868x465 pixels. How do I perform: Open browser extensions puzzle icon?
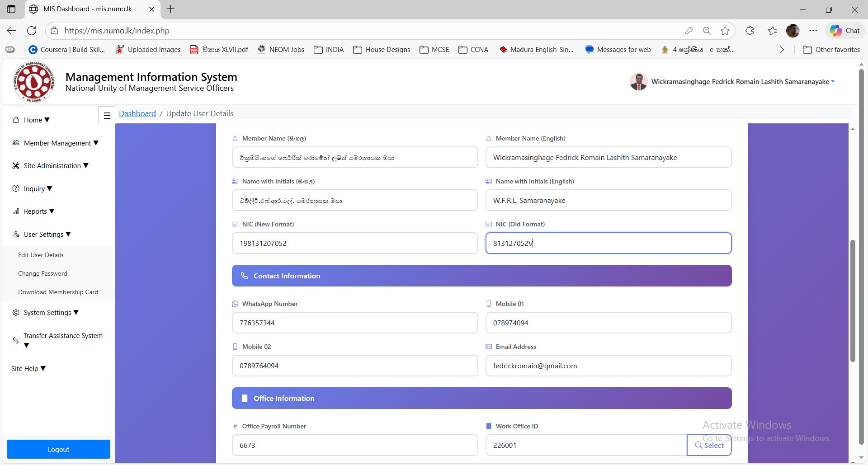pyautogui.click(x=750, y=31)
